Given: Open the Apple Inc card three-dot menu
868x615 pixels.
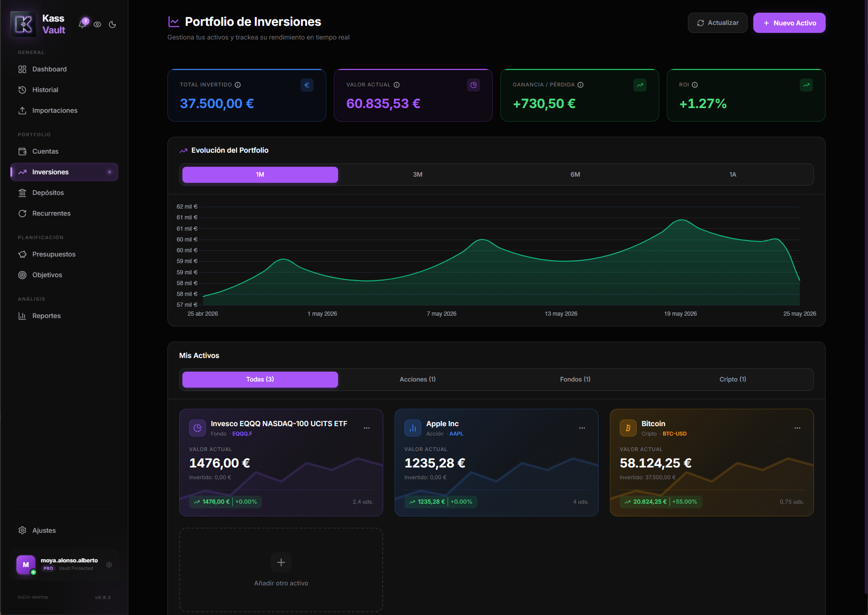Looking at the screenshot, I should tap(582, 428).
